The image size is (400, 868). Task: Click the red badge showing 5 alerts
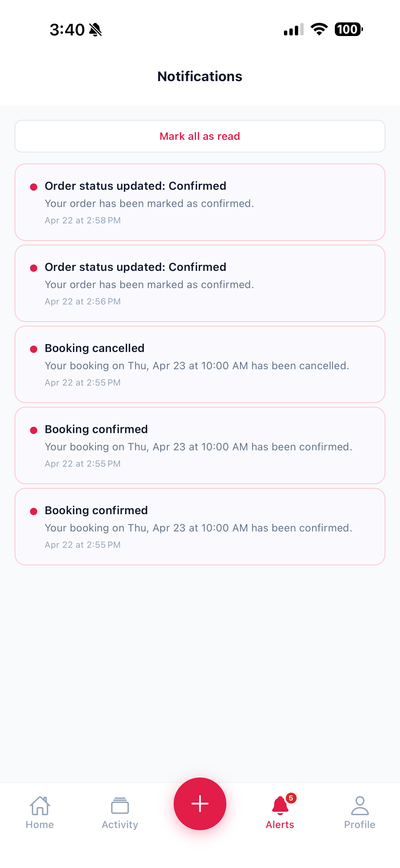point(291,798)
